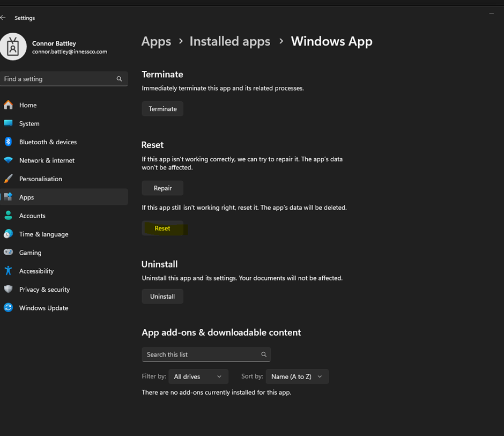Click the Windows Update sync icon
This screenshot has width=504, height=436.
8,308
